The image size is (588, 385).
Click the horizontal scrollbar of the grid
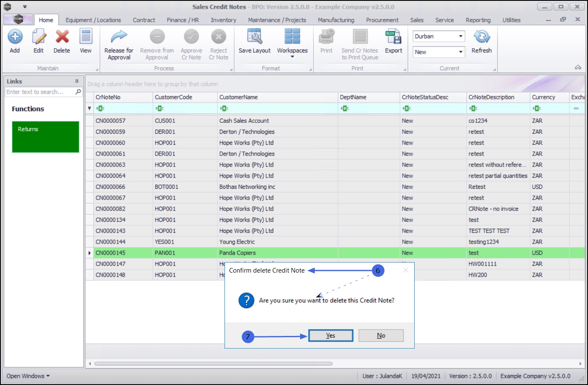pos(213,364)
